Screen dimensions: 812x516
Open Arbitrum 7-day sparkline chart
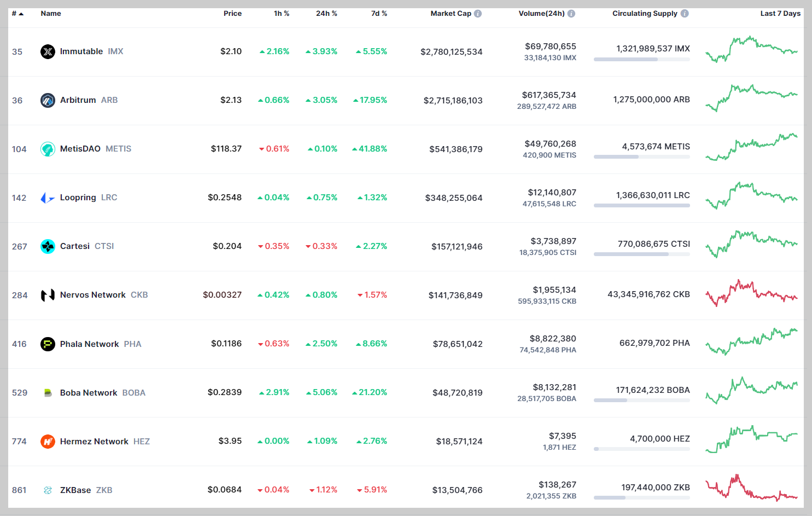click(x=752, y=98)
